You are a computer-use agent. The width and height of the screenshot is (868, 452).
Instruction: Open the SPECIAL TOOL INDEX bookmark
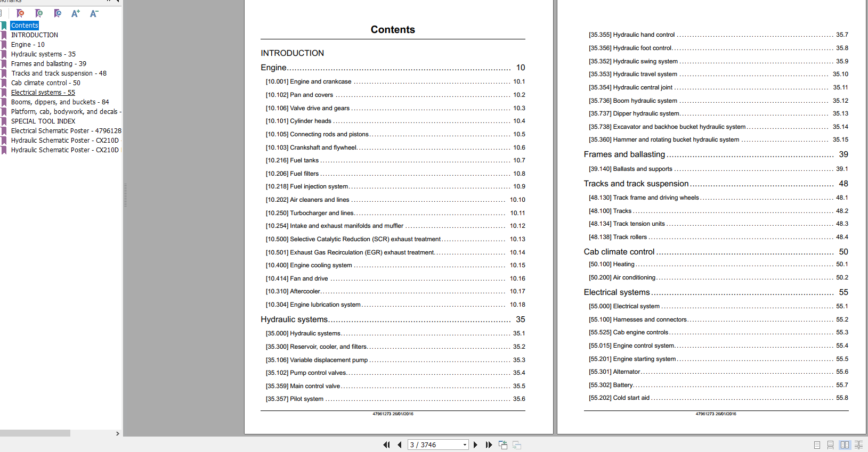(x=43, y=121)
